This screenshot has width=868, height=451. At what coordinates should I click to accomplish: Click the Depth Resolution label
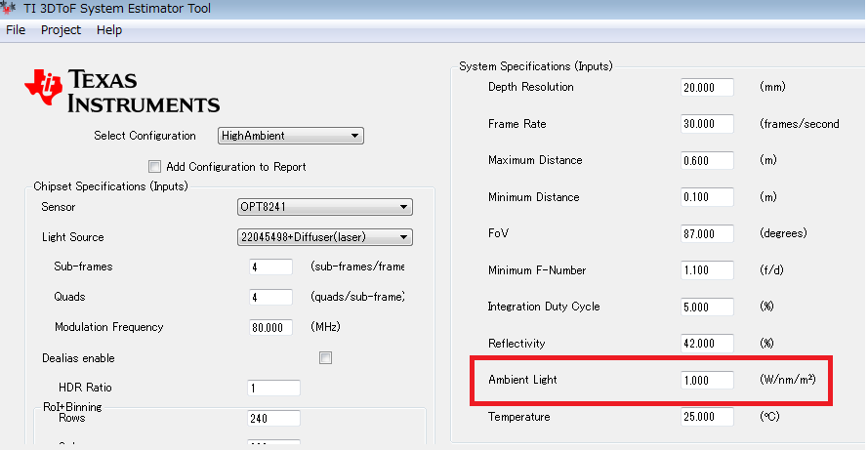(x=531, y=87)
